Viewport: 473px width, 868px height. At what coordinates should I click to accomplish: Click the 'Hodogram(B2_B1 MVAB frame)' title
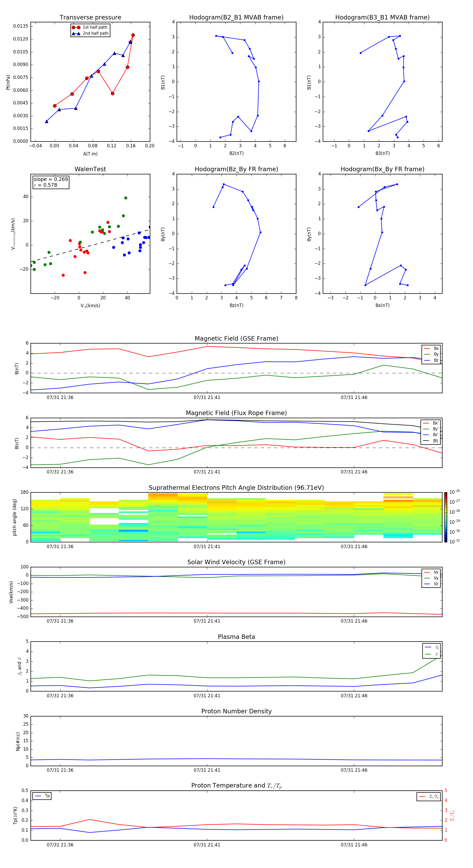236,17
